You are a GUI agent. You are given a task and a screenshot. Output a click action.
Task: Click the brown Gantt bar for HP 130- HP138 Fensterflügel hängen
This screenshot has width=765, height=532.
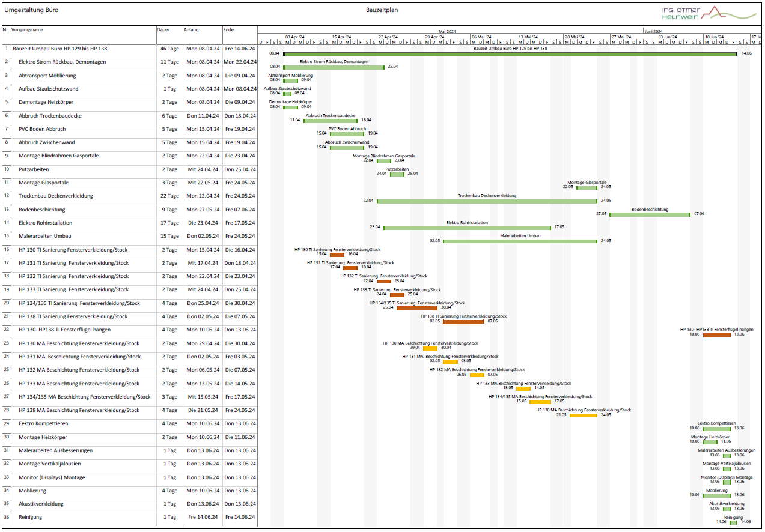point(717,335)
